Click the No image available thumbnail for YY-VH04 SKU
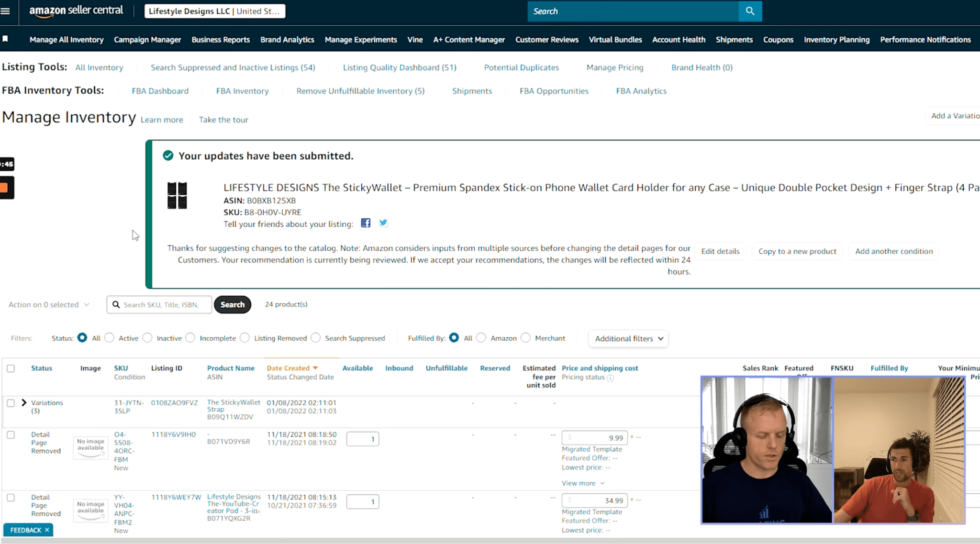980x544 pixels. tap(90, 510)
